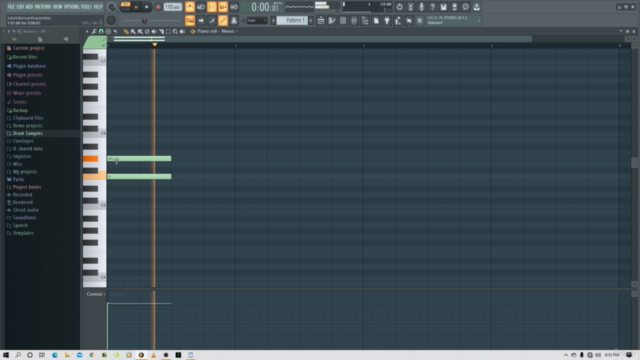Toggle wait for input before playing
Image resolution: width=640 pixels, height=360 pixels.
coord(201,7)
